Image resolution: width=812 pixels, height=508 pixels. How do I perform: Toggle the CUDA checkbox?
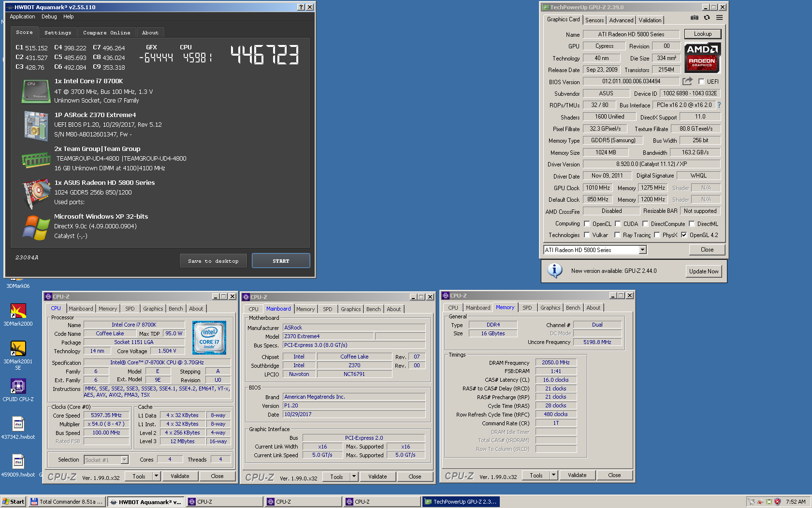[618, 224]
